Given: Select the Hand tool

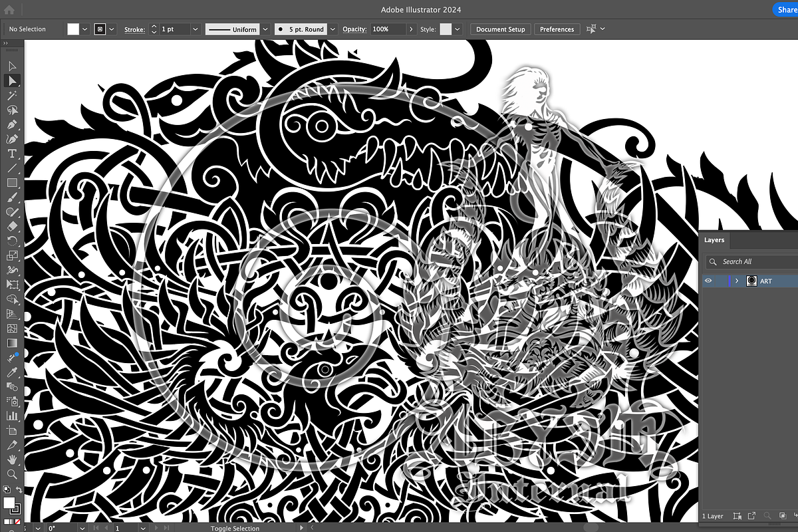Looking at the screenshot, I should coord(12,460).
